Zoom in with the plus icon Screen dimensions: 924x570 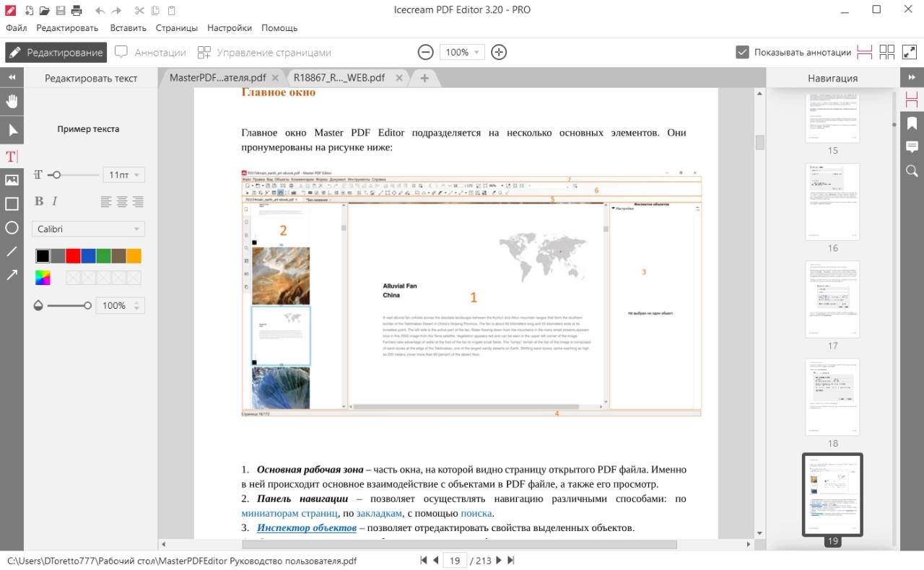[499, 53]
